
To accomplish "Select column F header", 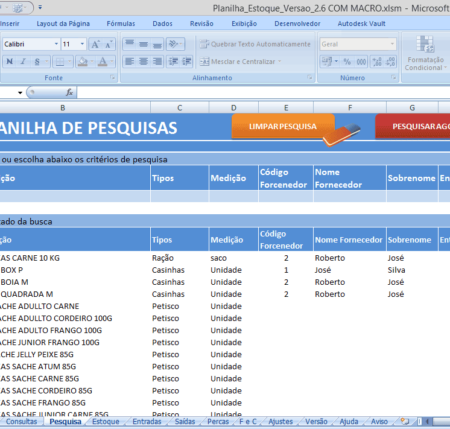I will [350, 108].
